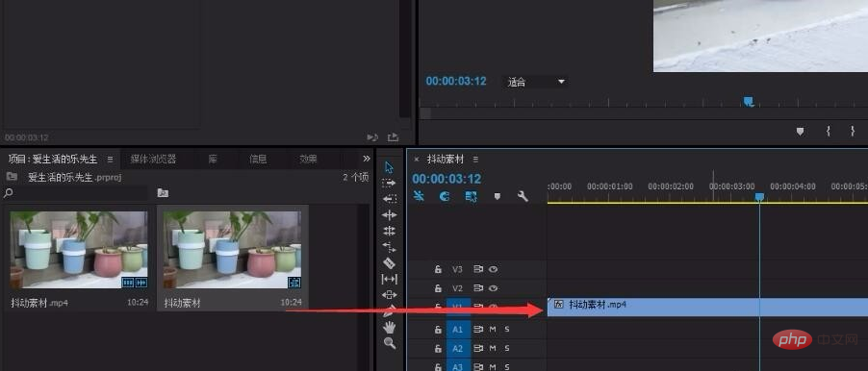Switch to the 效果 tab
This screenshot has width=868, height=371.
click(x=308, y=160)
